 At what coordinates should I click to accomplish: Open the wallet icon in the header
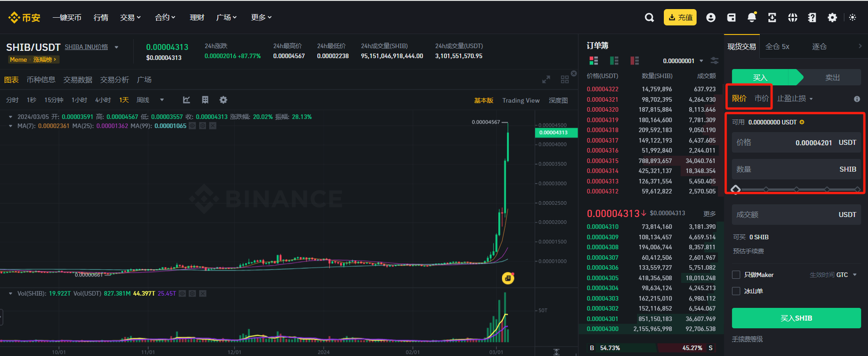pyautogui.click(x=731, y=17)
